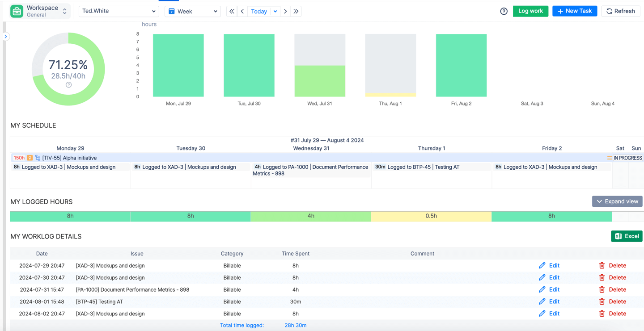Click pencil icon for 2024-07-29 worklog
Image resolution: width=644 pixels, height=331 pixels.
542,265
